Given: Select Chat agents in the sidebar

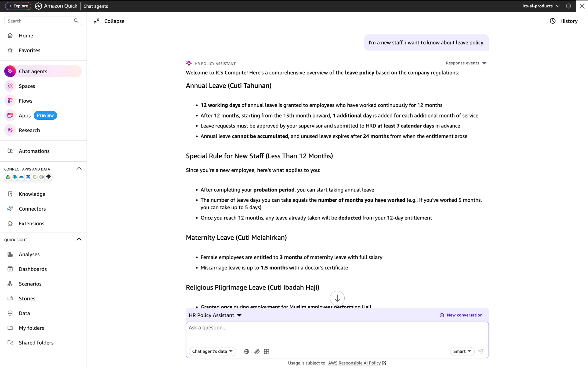Looking at the screenshot, I should point(43,71).
